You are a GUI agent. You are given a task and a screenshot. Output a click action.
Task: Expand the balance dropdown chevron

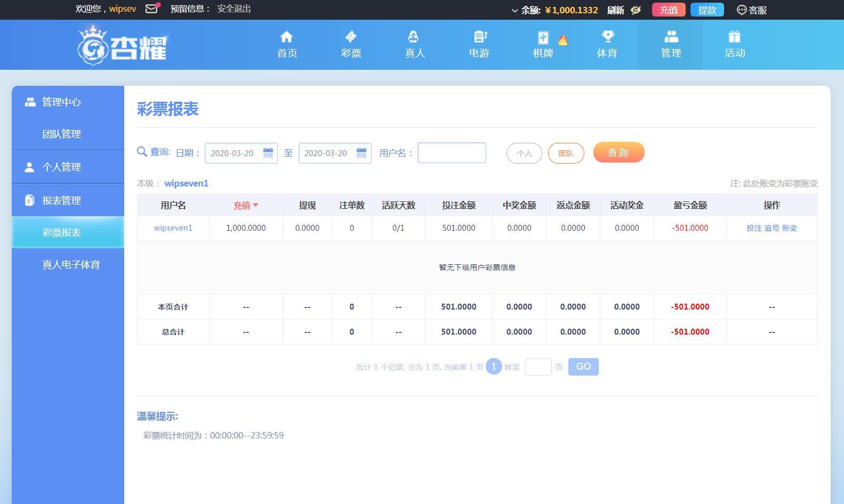[515, 11]
